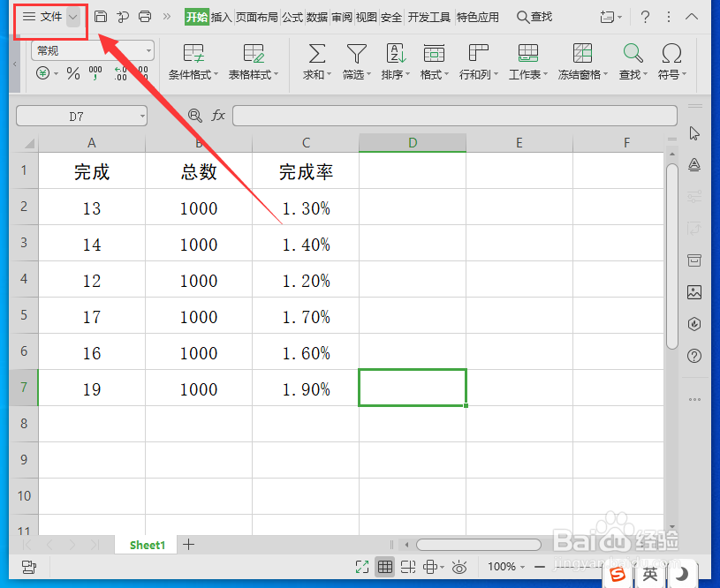Toggle eye protection mode icon
720x588 pixels.
pos(459,568)
